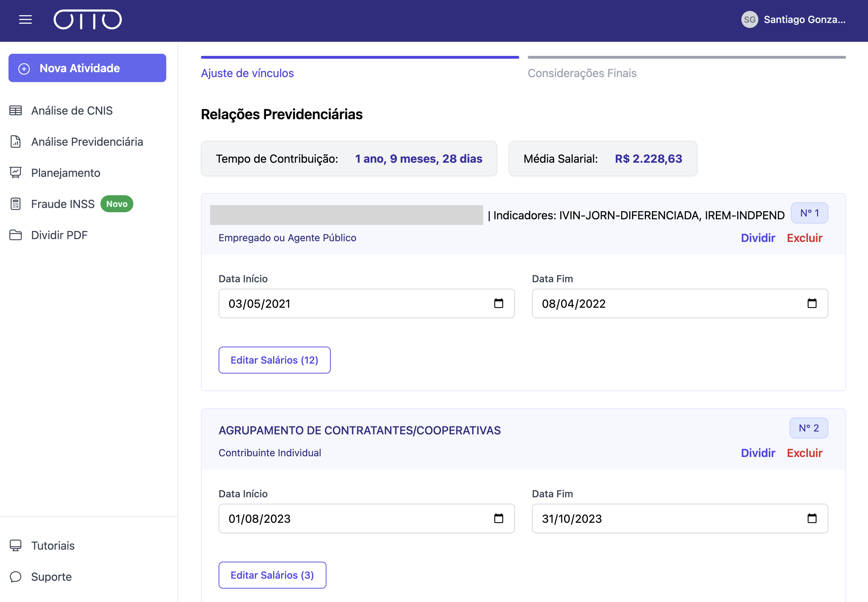Viewport: 868px width, 602px height.
Task: Click the OTTO logo
Action: tap(87, 19)
